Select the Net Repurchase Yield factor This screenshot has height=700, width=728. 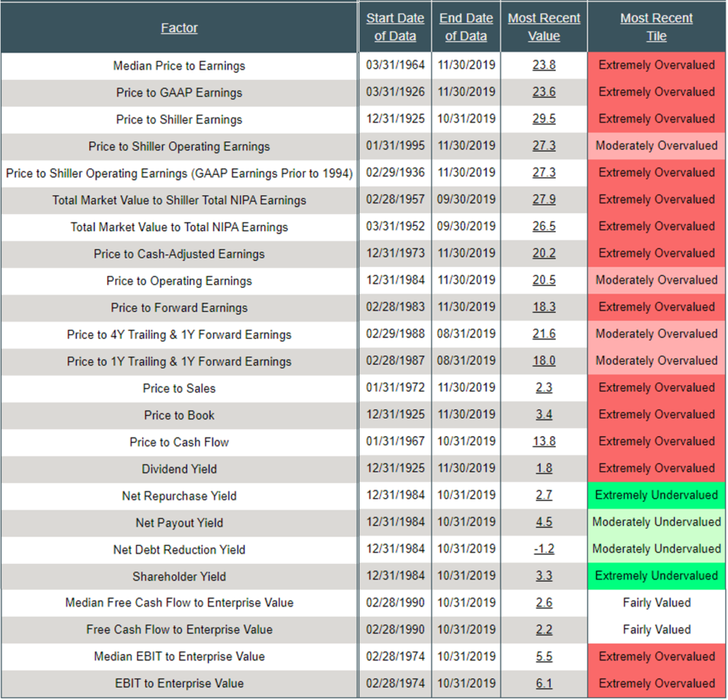click(179, 496)
